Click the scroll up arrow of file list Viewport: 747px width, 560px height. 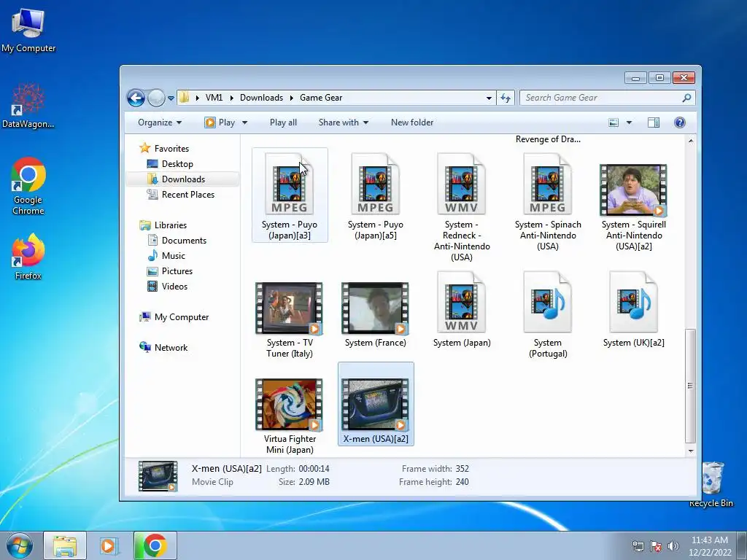click(690, 141)
